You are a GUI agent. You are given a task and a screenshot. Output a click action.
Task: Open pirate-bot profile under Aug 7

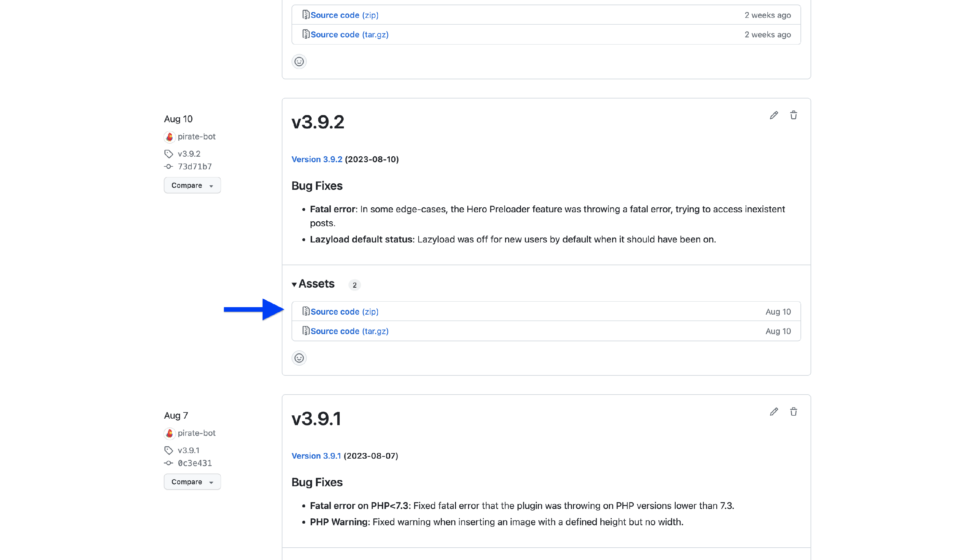(196, 433)
